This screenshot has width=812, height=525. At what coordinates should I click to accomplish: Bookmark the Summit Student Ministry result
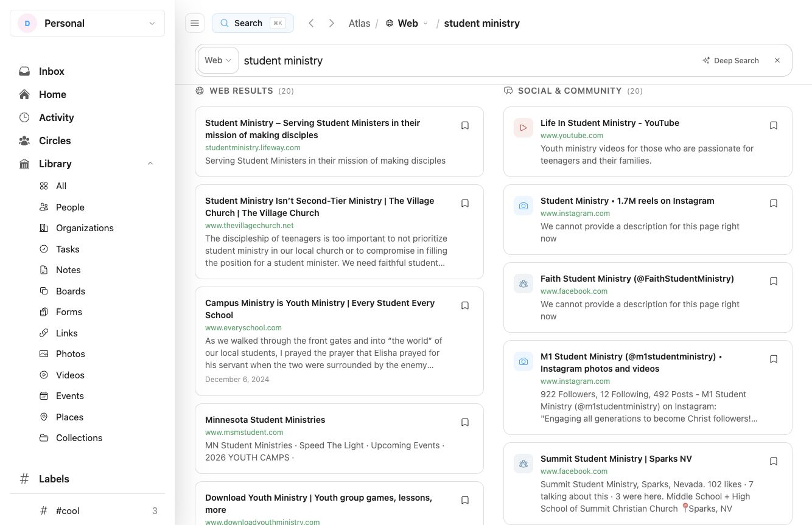click(774, 461)
